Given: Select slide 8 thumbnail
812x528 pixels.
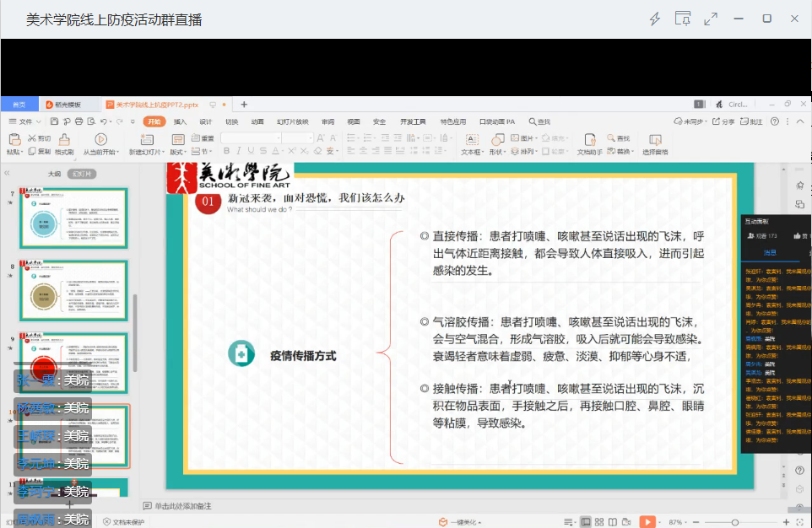Looking at the screenshot, I should pos(73,291).
